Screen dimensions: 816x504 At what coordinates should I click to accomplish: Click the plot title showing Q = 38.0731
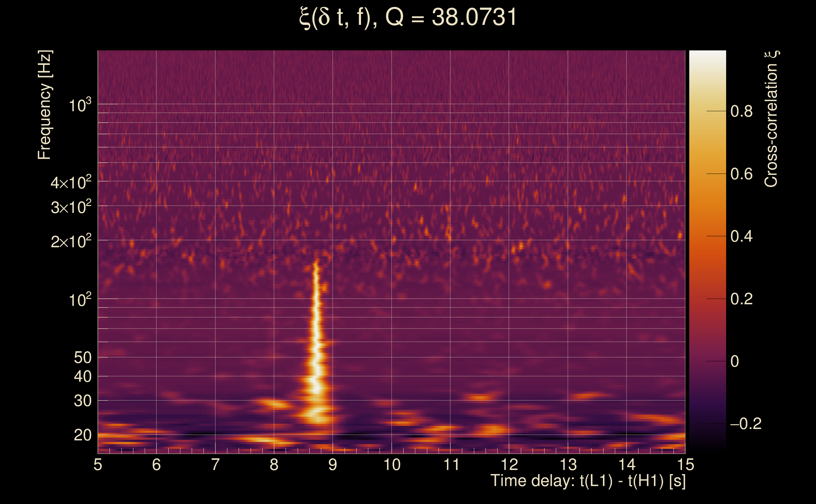pos(408,17)
